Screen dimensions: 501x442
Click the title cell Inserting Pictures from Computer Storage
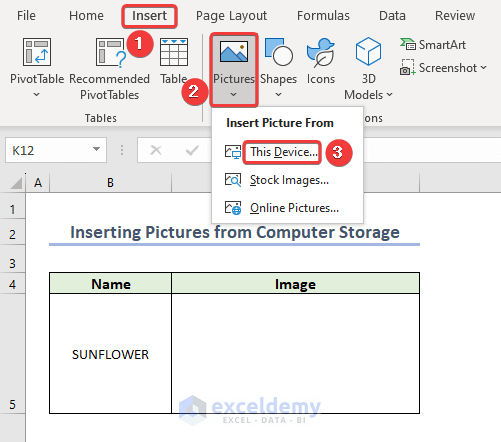235,232
